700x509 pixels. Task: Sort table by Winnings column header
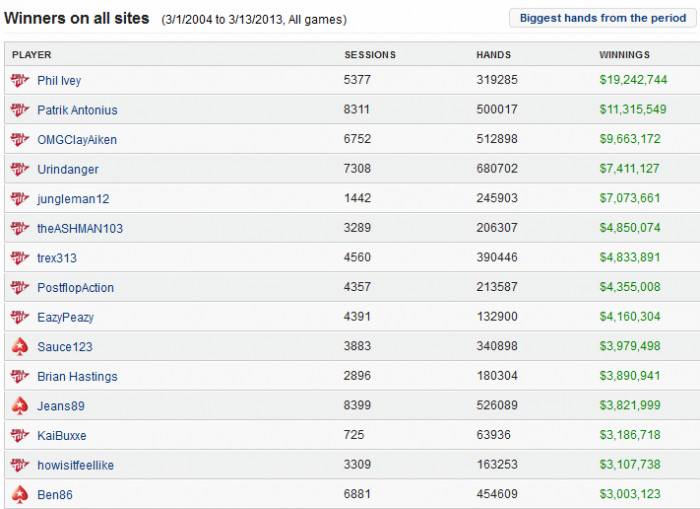pyautogui.click(x=624, y=55)
